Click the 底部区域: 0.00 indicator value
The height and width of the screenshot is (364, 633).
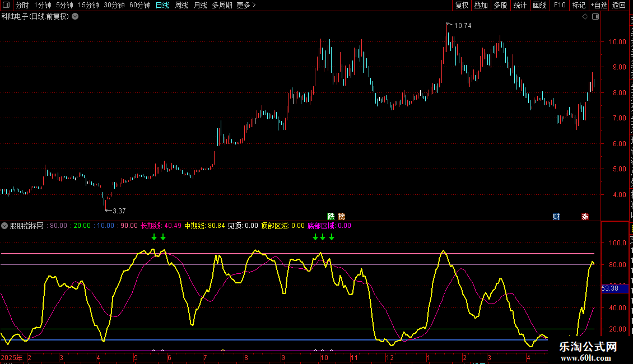coord(329,226)
